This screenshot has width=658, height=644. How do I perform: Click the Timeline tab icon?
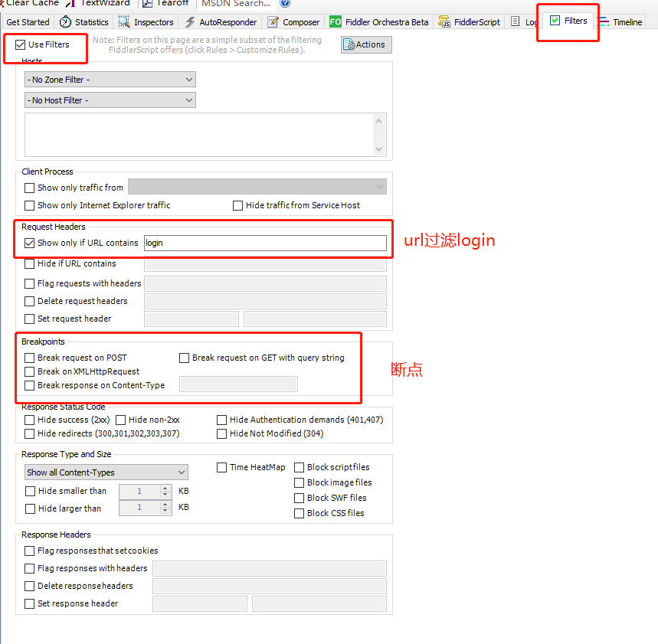click(604, 21)
